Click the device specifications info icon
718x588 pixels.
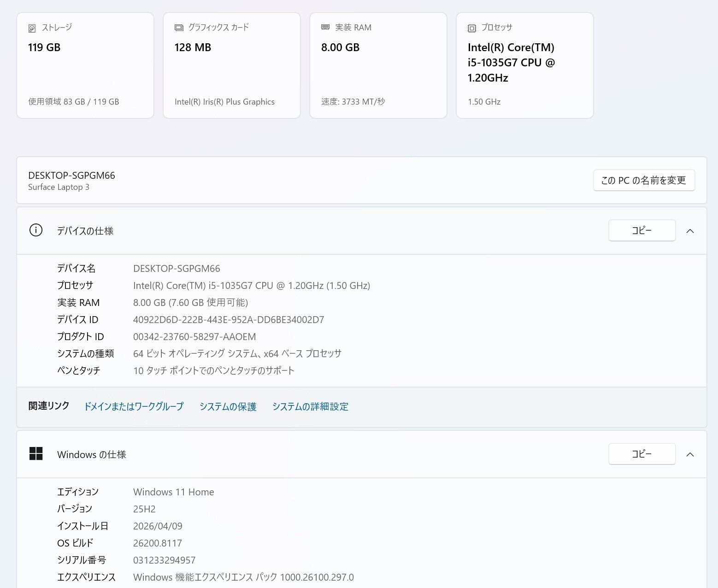pos(36,230)
